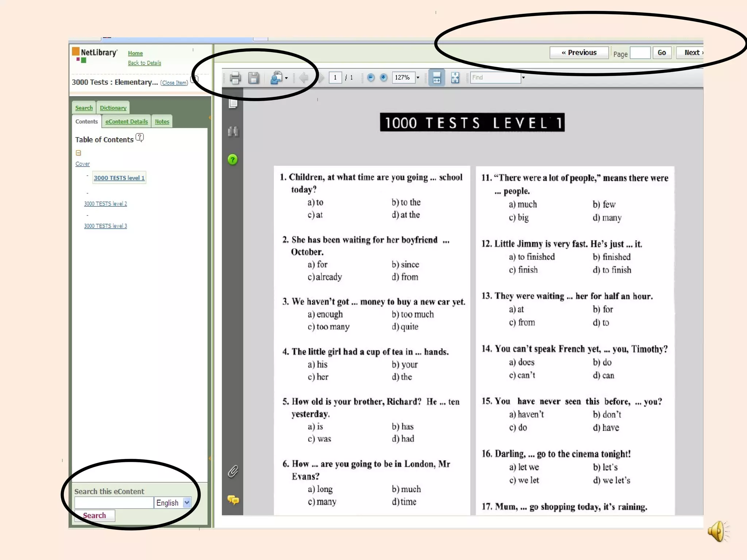
Task: Click the print icon in PDF toolbar
Action: 235,78
